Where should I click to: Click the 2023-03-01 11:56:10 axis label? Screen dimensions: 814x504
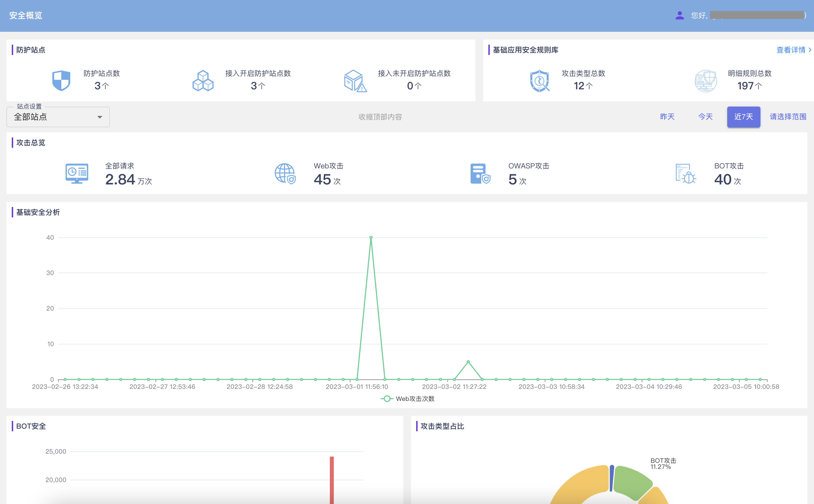click(x=357, y=387)
